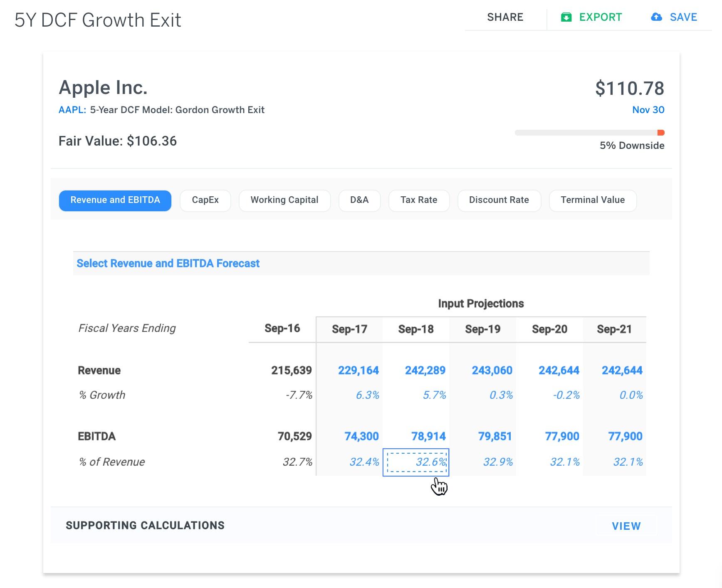Edit Sep-19 EBITDA margin 32.9%

[498, 462]
